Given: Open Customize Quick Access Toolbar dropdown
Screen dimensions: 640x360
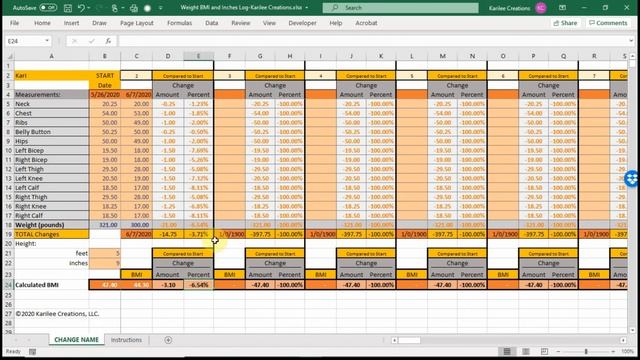Looking at the screenshot, I should click(x=161, y=8).
